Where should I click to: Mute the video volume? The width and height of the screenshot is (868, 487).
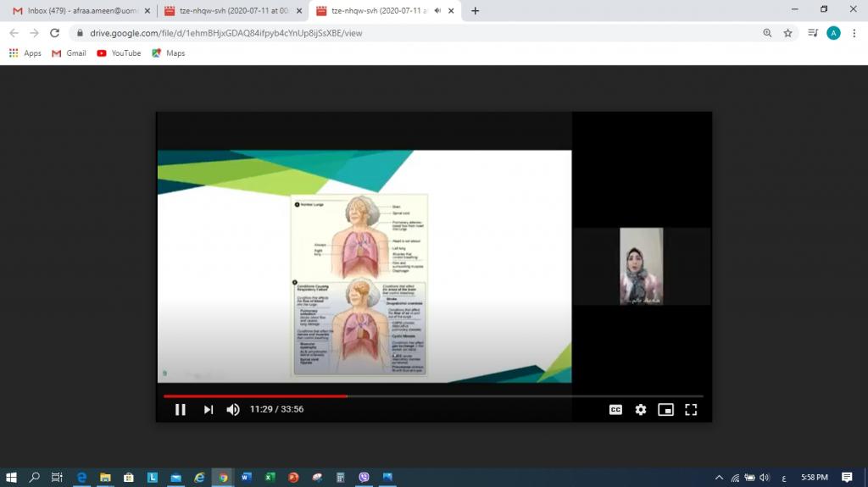tap(232, 410)
